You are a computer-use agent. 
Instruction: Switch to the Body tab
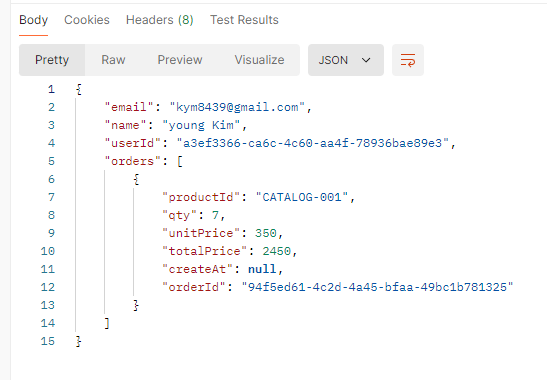[33, 20]
